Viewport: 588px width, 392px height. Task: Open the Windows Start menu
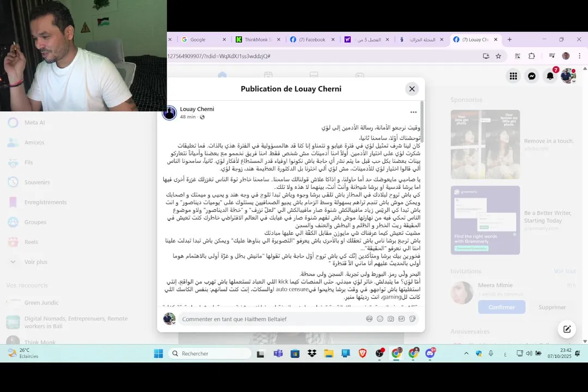pos(158,353)
